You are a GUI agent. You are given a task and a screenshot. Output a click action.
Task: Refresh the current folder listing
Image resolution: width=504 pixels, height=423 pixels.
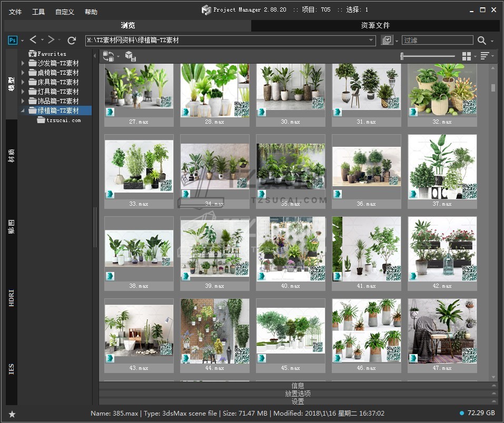[x=72, y=41]
